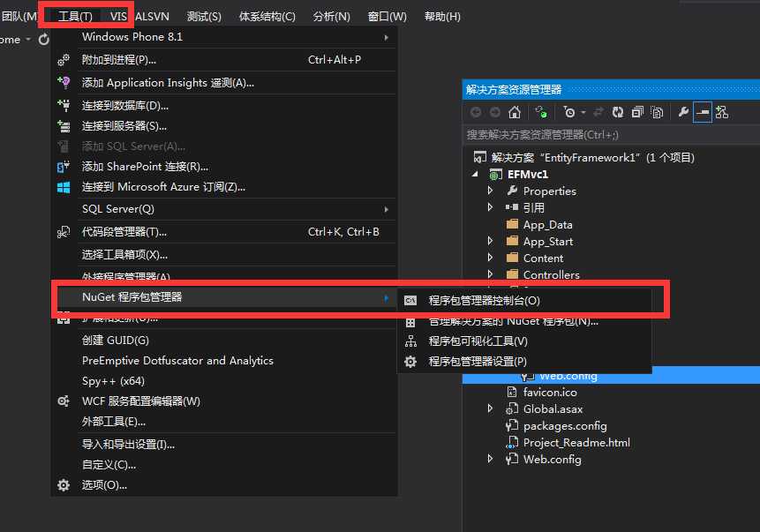Open WCF 服务配置编辑器(W) entry

pyautogui.click(x=224, y=401)
